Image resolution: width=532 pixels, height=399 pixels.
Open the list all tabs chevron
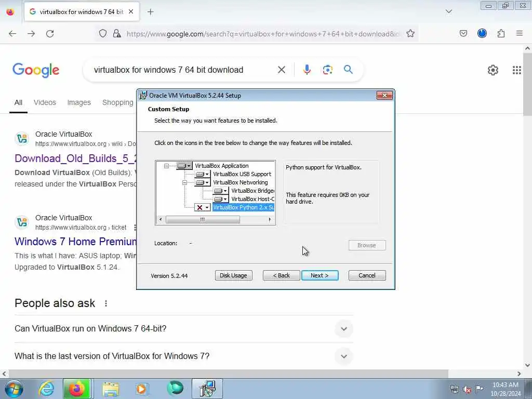pyautogui.click(x=449, y=11)
